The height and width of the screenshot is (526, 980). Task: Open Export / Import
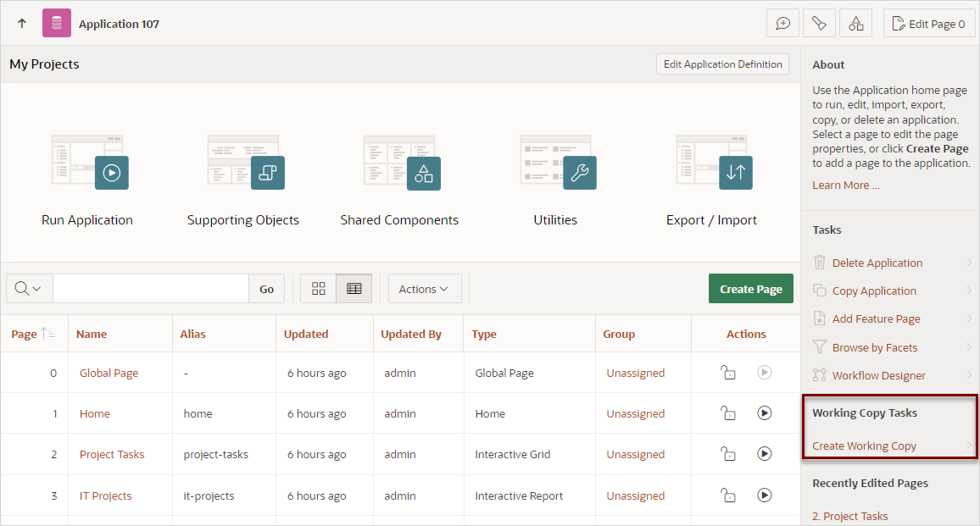(712, 172)
